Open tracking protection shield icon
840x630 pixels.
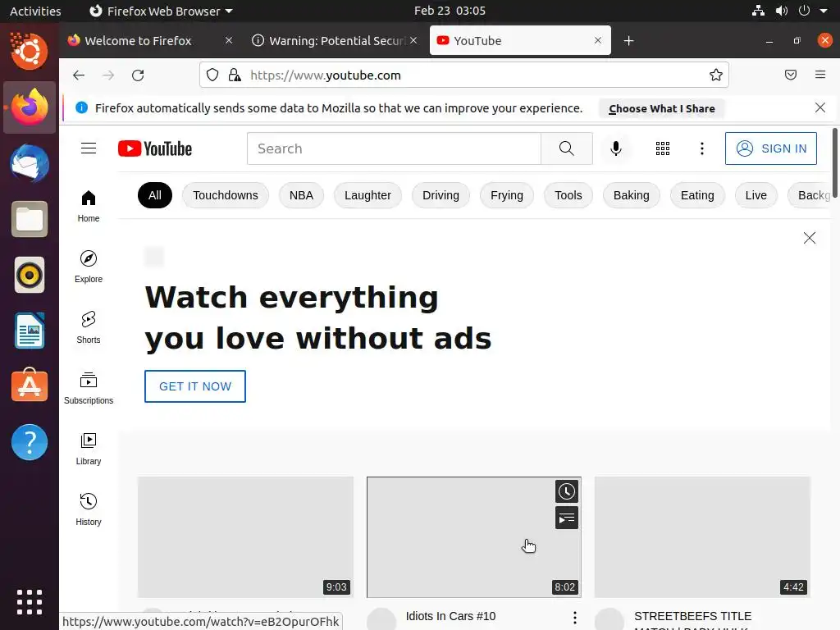pyautogui.click(x=212, y=75)
